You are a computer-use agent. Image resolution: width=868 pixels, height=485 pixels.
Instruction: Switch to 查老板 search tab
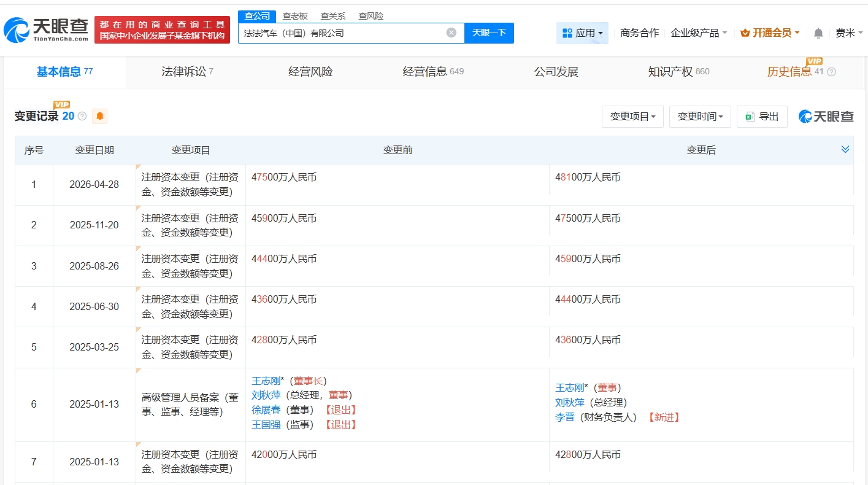click(x=295, y=16)
